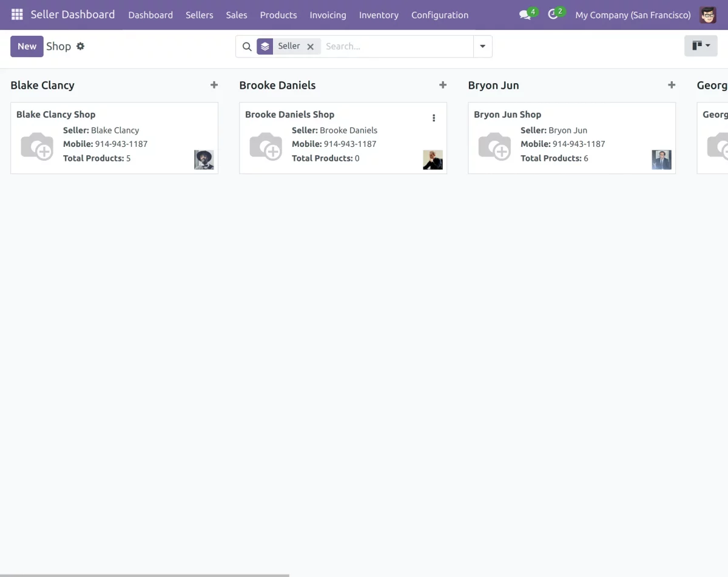
Task: Click Brooke Daniels Shop camera image placeholder
Action: (x=266, y=146)
